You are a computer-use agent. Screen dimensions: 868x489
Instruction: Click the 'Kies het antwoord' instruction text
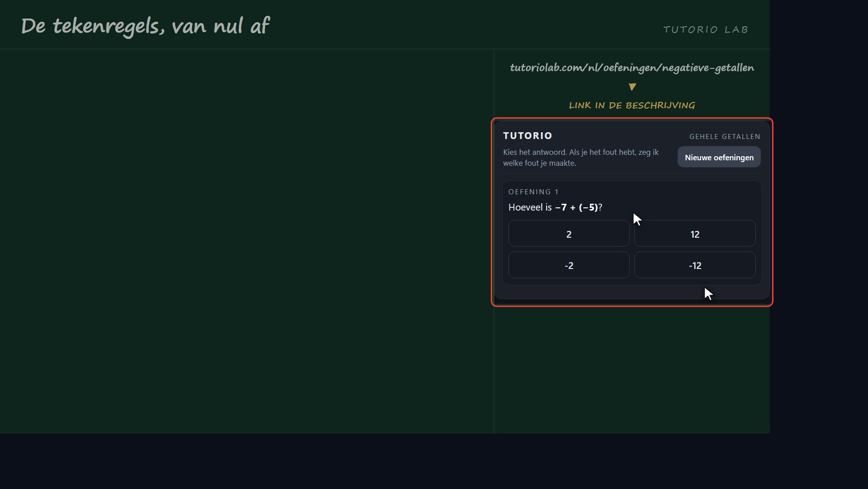(581, 158)
